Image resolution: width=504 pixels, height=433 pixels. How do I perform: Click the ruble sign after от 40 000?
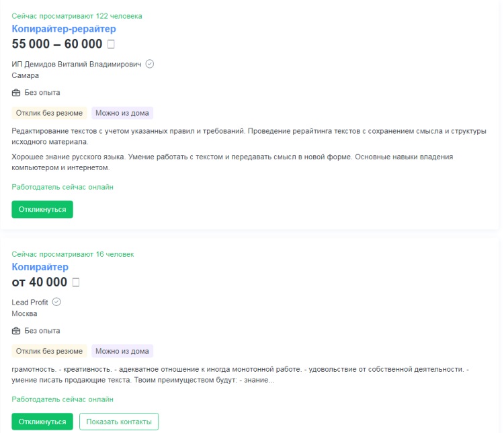click(75, 282)
